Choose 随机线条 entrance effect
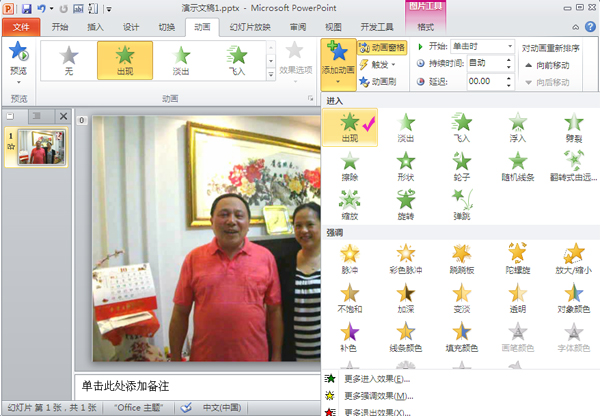Screen dimensions: 600x416 pos(518,166)
